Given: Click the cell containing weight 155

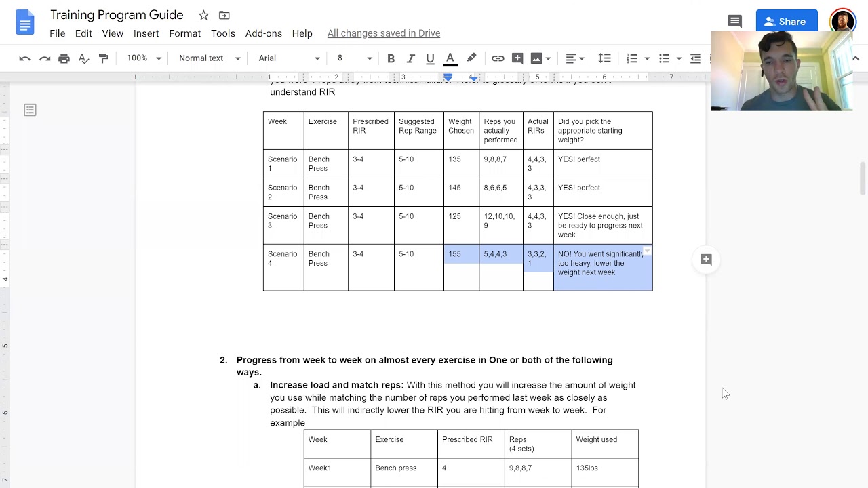Looking at the screenshot, I should pos(461,268).
